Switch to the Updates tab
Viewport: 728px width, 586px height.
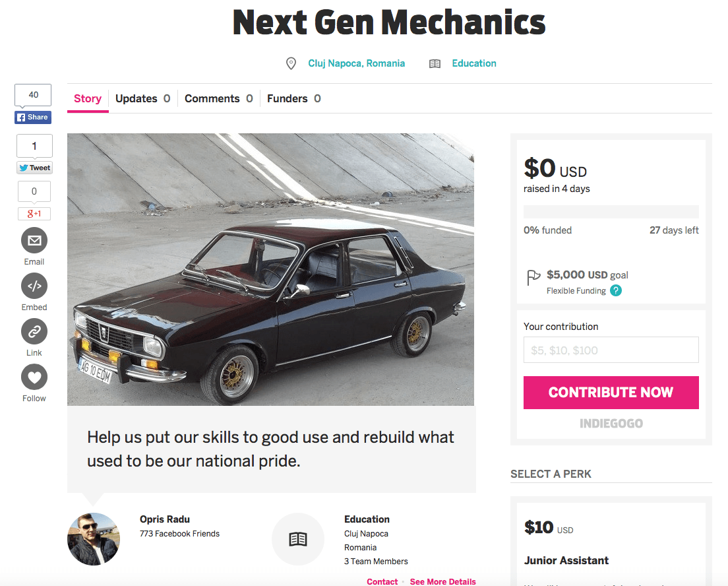(142, 98)
